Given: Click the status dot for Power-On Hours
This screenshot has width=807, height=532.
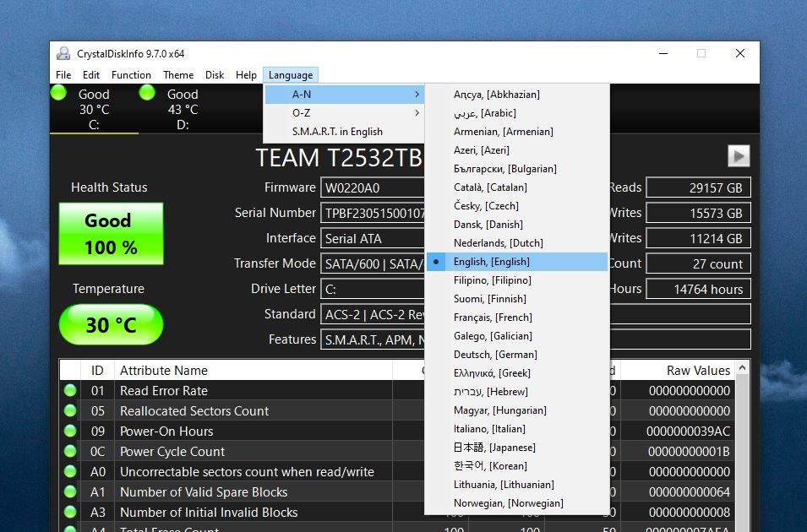Looking at the screenshot, I should click(x=70, y=432).
